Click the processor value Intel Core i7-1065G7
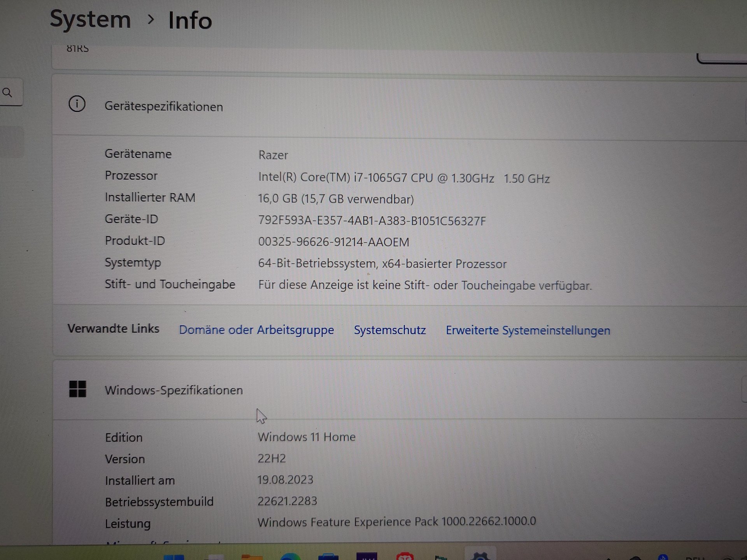This screenshot has height=560, width=747. click(x=404, y=178)
